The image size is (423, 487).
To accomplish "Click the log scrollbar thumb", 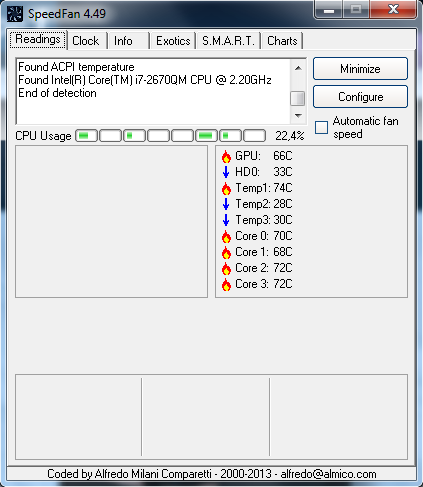I will 298,99.
